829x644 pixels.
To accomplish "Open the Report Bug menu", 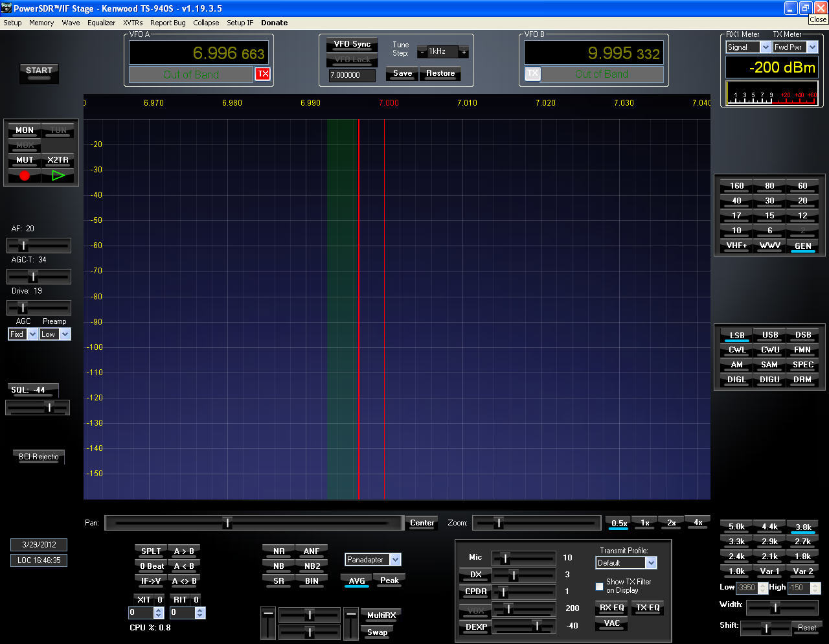I will [x=168, y=23].
